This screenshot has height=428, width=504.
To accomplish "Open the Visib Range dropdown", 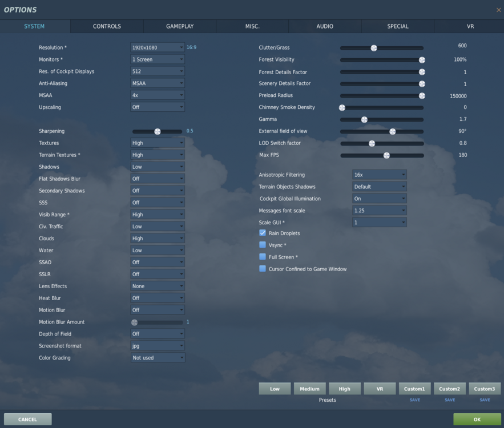I will (158, 215).
